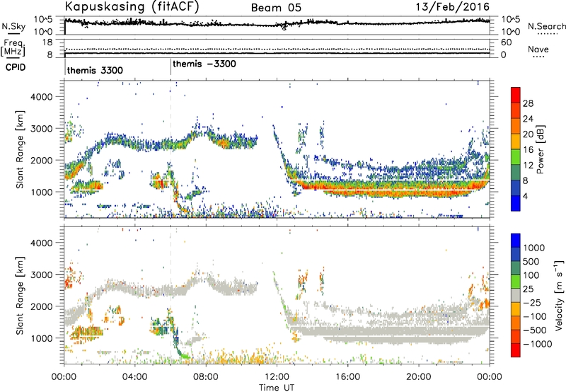Click the 2000 range tick in velocity panel
Screen dimensions: 566x392
[42, 306]
